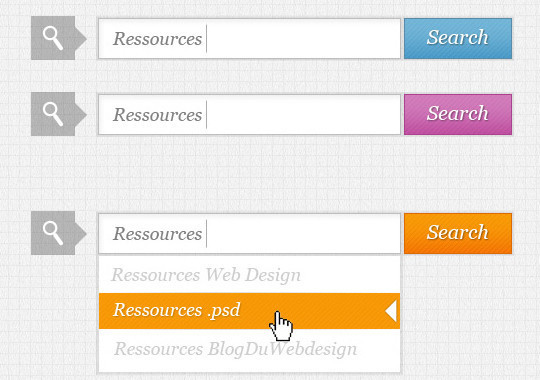The width and height of the screenshot is (540, 380).
Task: Click the word 'Ressources' in the orange search field
Action: coord(157,234)
